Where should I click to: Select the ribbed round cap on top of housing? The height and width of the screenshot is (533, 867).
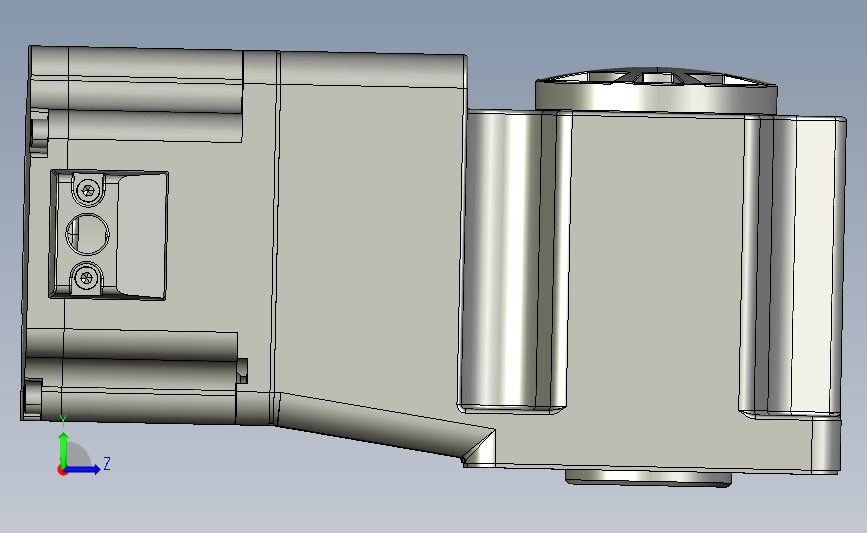pos(656,90)
